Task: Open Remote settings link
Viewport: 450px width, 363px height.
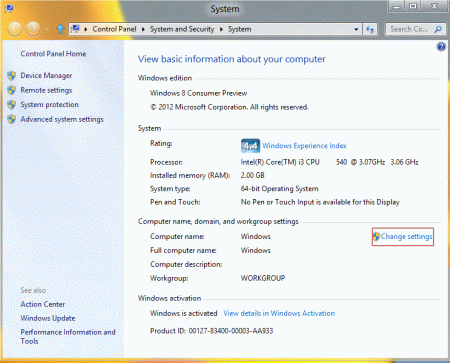Action: point(46,90)
